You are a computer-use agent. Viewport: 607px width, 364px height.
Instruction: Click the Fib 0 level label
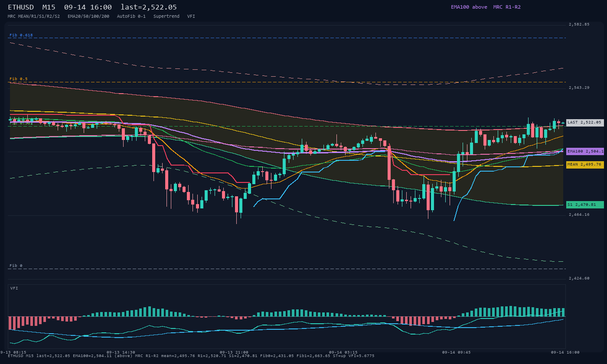coord(16,266)
